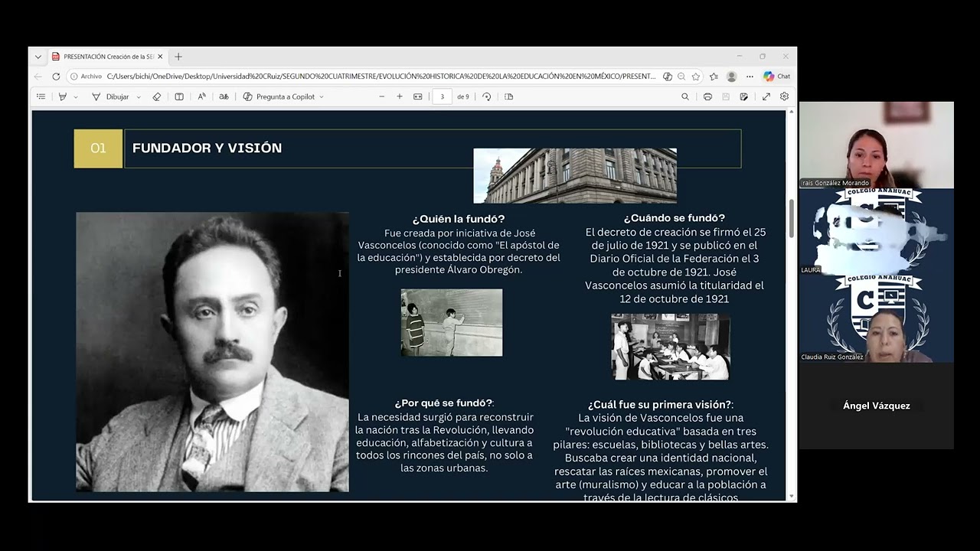Image resolution: width=980 pixels, height=551 pixels.
Task: Click the Save as icon
Action: point(744,96)
